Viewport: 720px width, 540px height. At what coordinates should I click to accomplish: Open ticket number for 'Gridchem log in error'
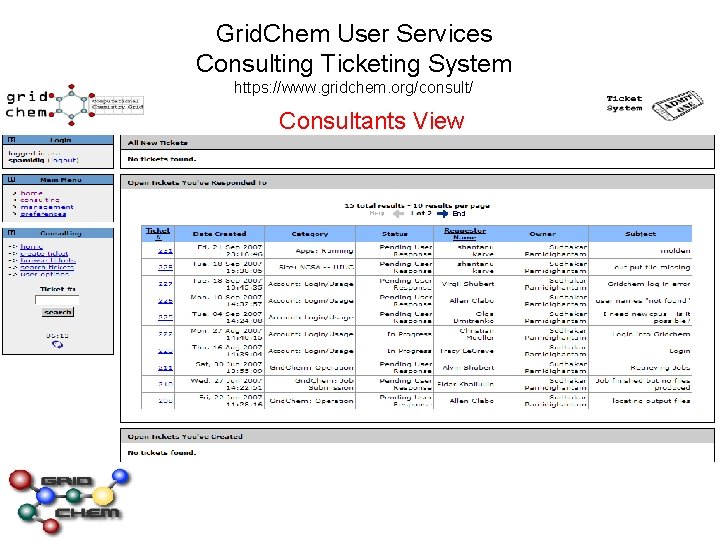point(165,284)
